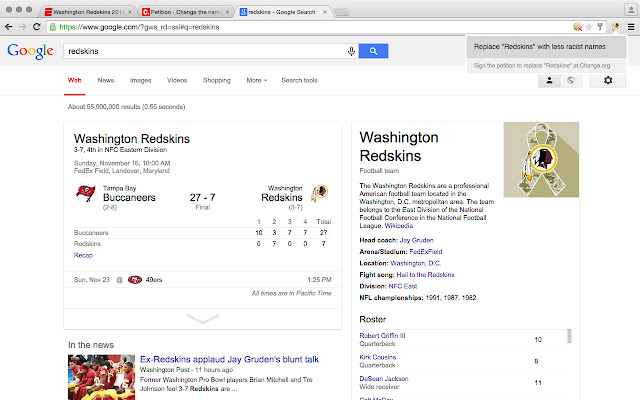Click the green padlock in the address bar
Image resolution: width=640 pixels, height=400 pixels.
53,27
